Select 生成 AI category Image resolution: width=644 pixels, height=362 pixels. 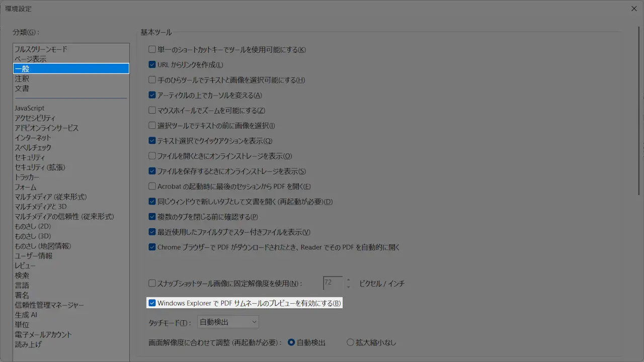[x=71, y=315]
